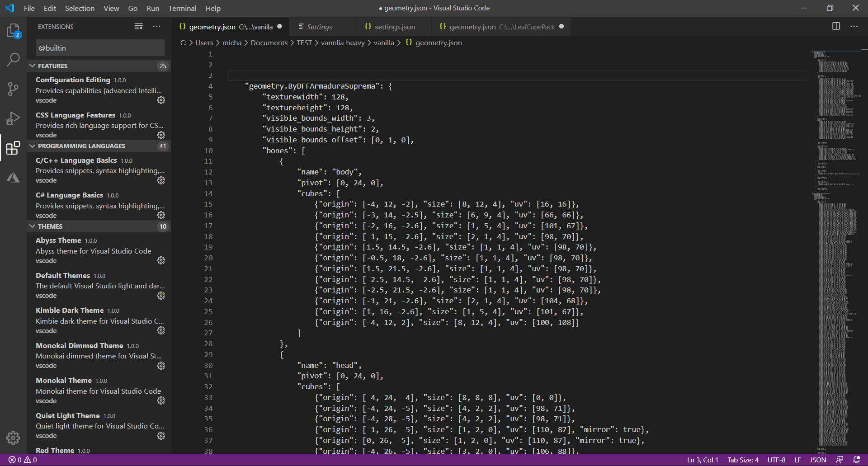Open manage gear for CSS Language Features

click(161, 135)
